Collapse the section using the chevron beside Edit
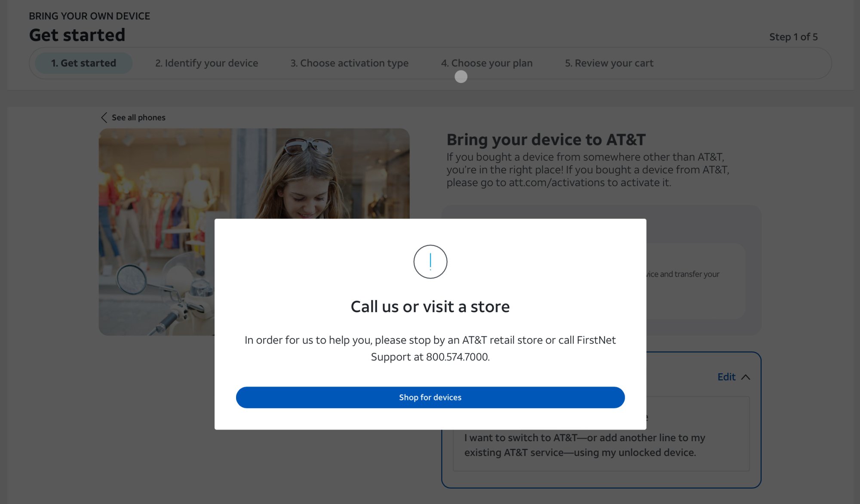Image resolution: width=860 pixels, height=504 pixels. [x=746, y=377]
